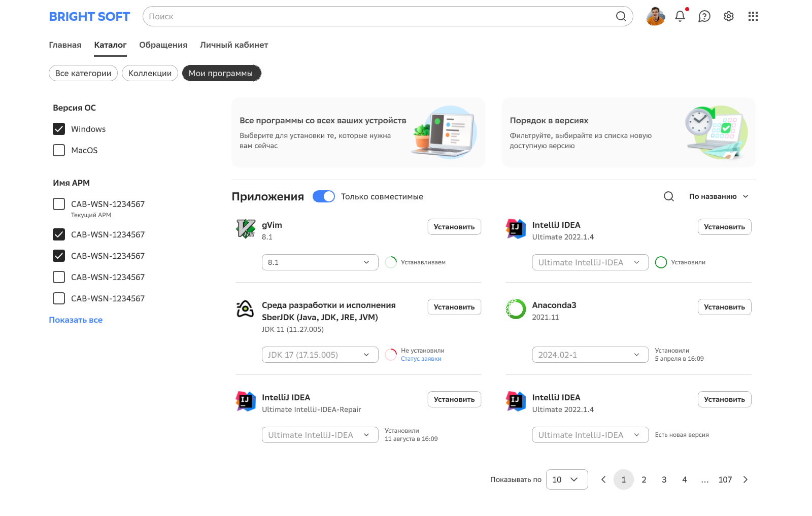This screenshot has height=516, width=812.
Task: Open the gVim version 8.1 dropdown
Action: (320, 262)
